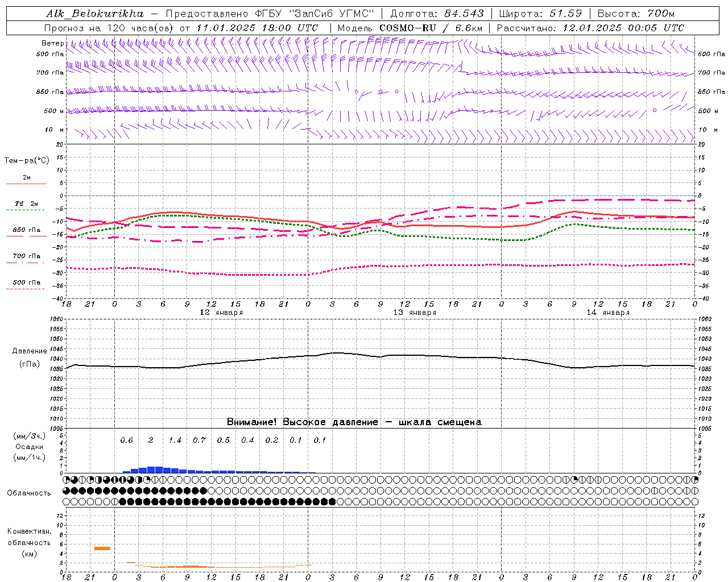Viewport: 728px width, 582px height.
Task: Click the 700 гПа temperature legend entry
Action: tap(26, 256)
